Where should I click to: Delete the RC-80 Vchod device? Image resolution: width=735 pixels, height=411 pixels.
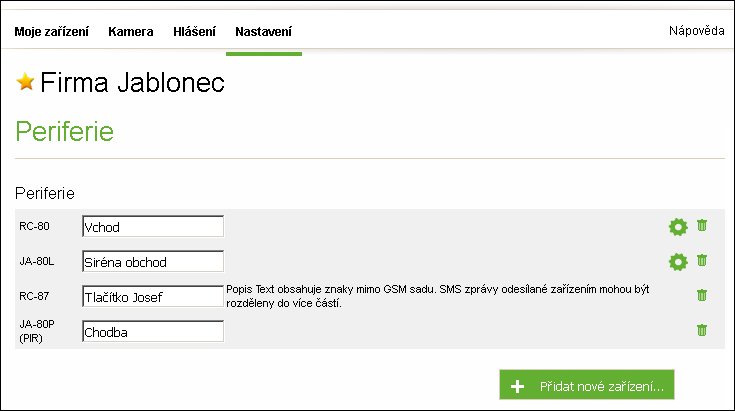[x=702, y=226]
